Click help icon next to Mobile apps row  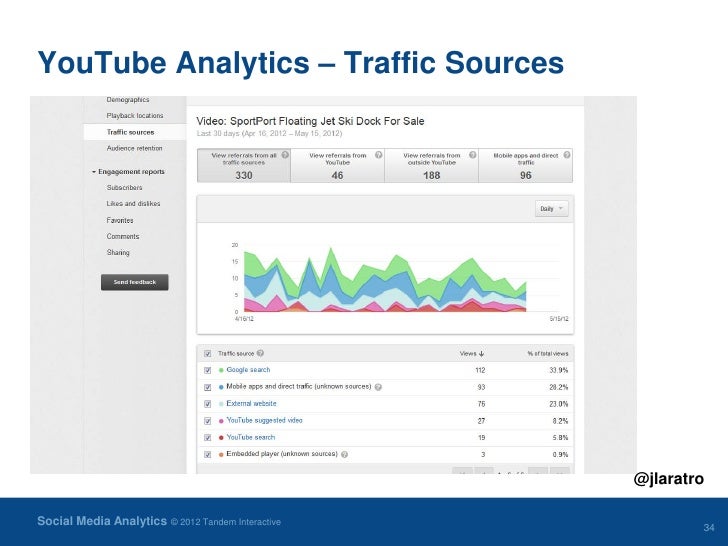tap(378, 387)
